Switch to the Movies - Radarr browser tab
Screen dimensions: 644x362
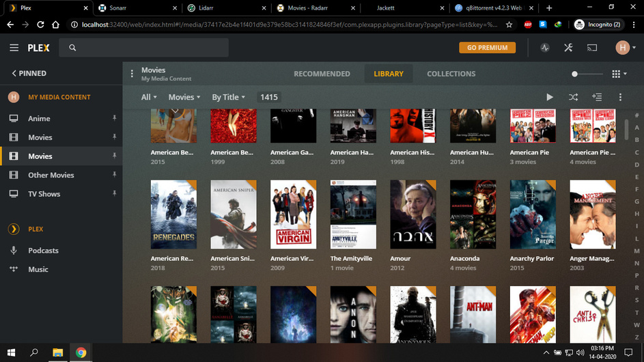point(316,8)
